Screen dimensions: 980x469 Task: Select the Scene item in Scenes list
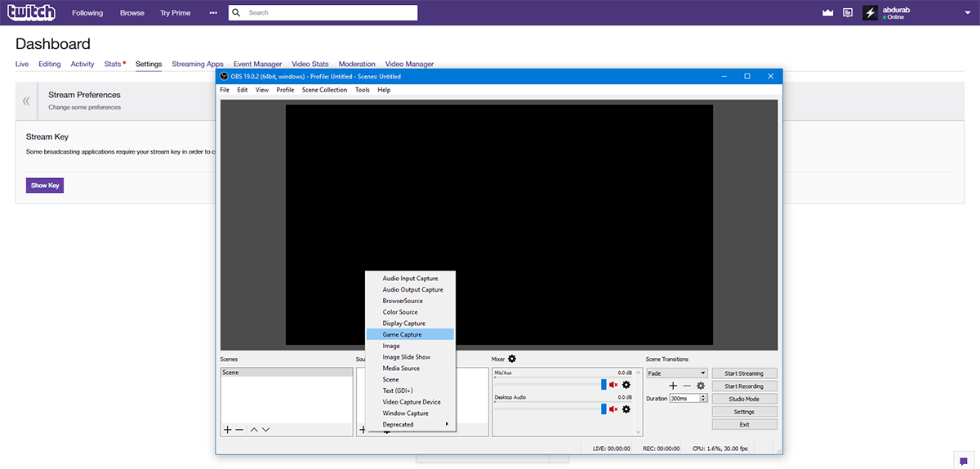click(285, 372)
